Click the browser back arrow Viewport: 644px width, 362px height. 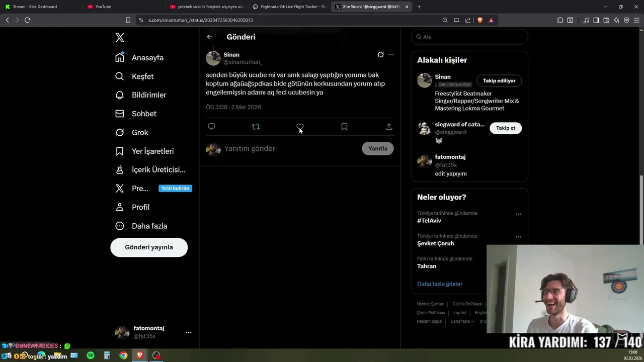7,20
